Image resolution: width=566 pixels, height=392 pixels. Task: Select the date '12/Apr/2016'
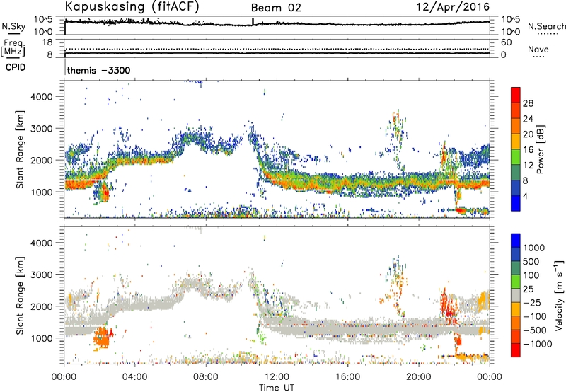454,7
